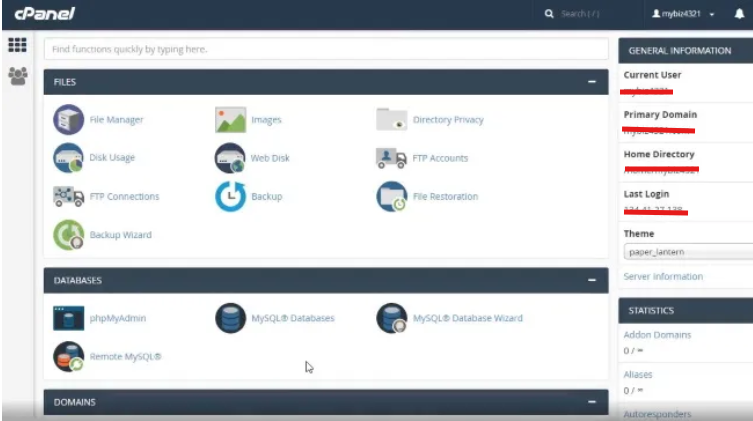Open the FTP Connections link
The height and width of the screenshot is (421, 753).
tap(124, 196)
